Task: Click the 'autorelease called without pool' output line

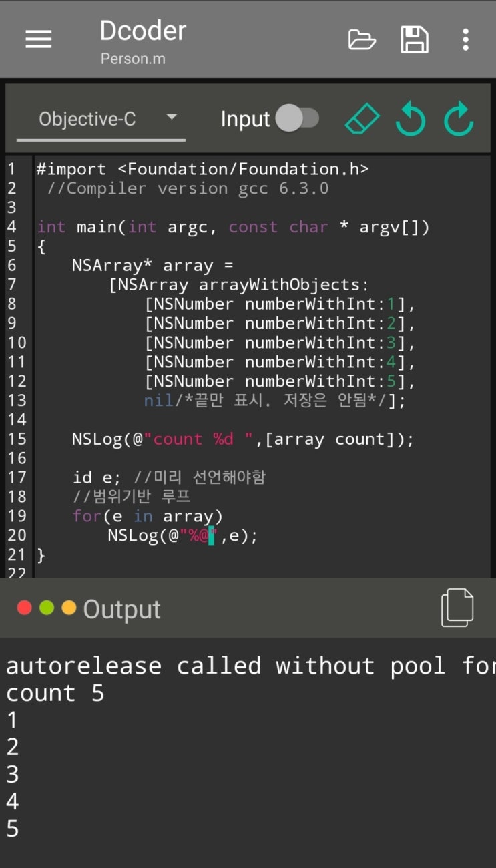Action: tap(248, 666)
